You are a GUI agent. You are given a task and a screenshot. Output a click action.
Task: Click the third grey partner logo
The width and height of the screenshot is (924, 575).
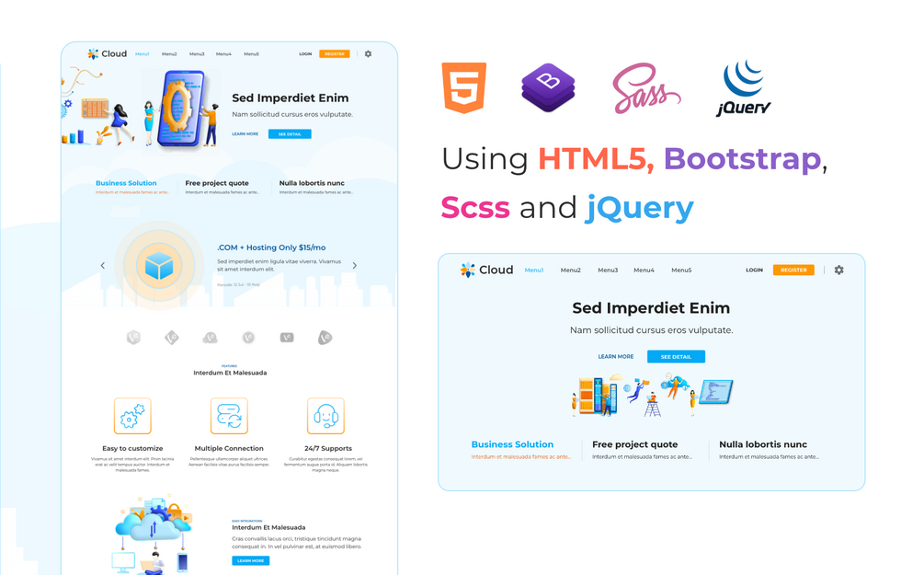point(210,338)
